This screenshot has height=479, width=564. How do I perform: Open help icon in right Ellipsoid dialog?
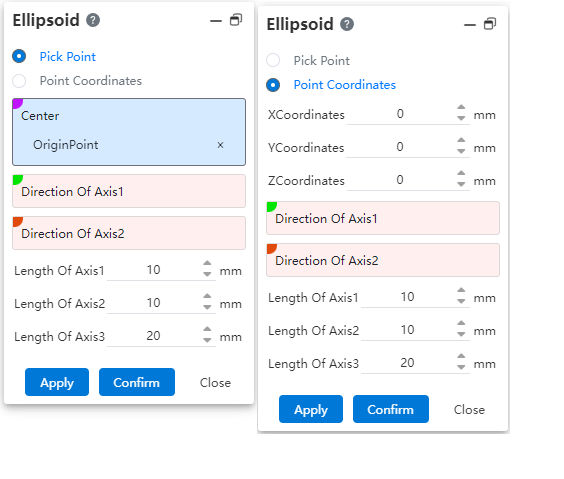click(347, 24)
